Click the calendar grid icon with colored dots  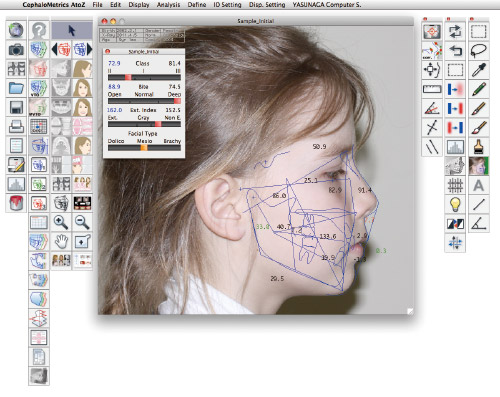[x=39, y=126]
